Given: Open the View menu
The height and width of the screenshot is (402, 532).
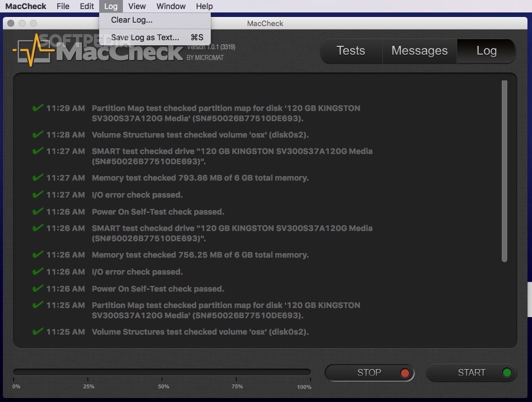Looking at the screenshot, I should (x=137, y=6).
